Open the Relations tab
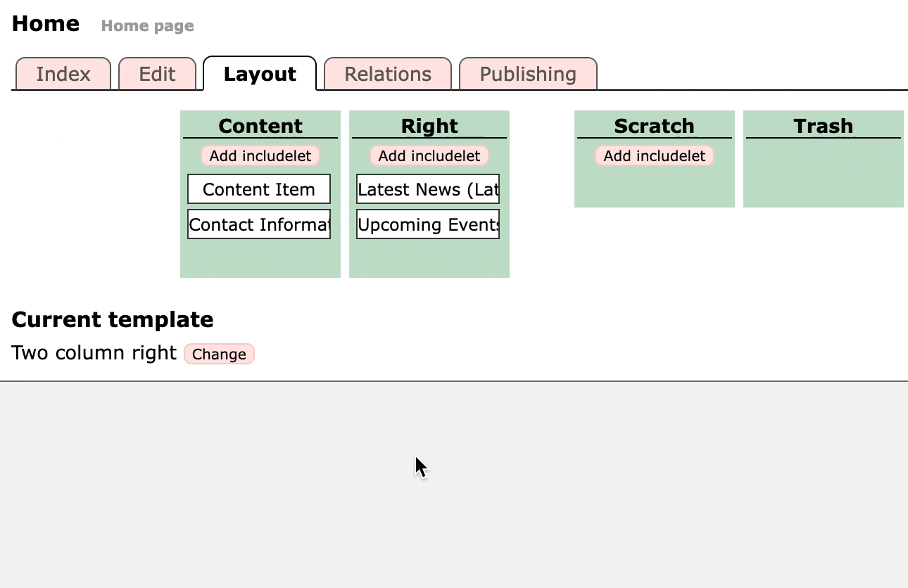This screenshot has width=908, height=588. tap(387, 74)
